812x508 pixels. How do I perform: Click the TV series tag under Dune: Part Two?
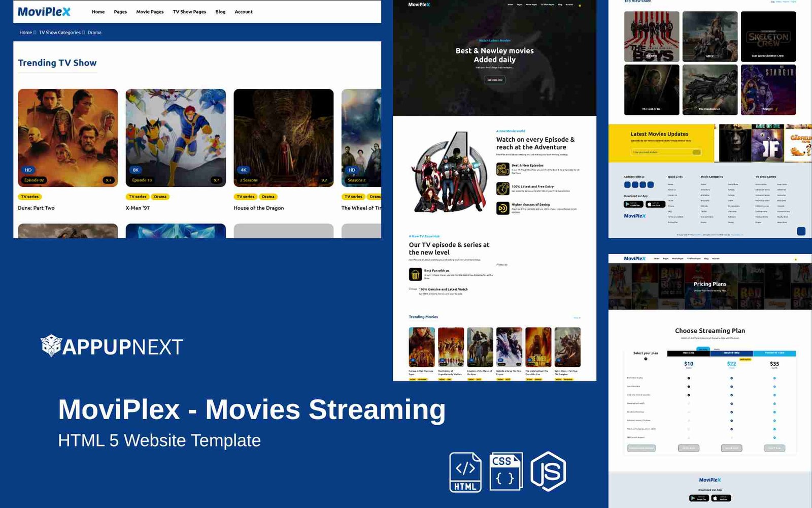pos(30,197)
